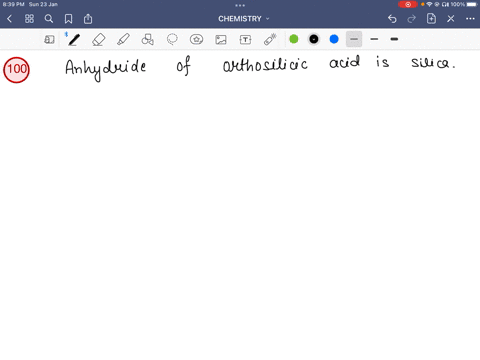Choose the black pen color

point(314,39)
